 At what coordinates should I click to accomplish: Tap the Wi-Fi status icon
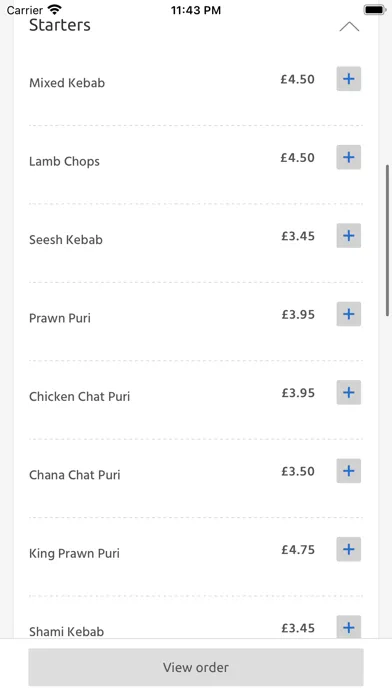coord(55,9)
